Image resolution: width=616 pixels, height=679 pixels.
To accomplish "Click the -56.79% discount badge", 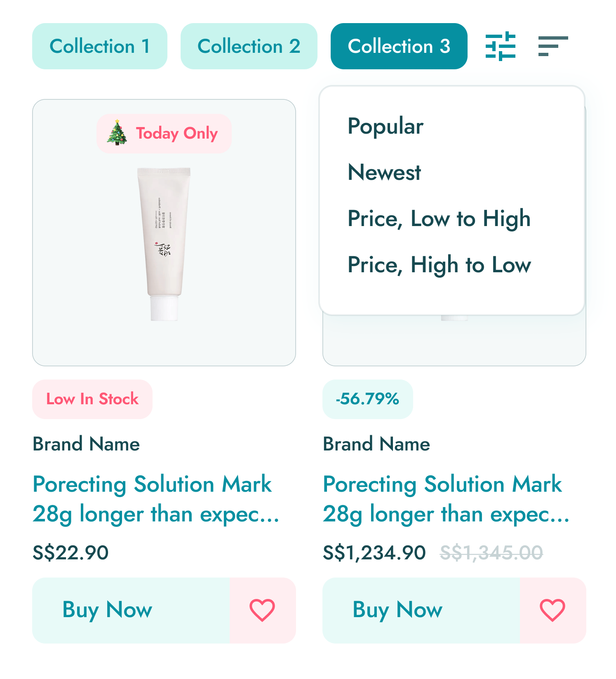I will [367, 399].
